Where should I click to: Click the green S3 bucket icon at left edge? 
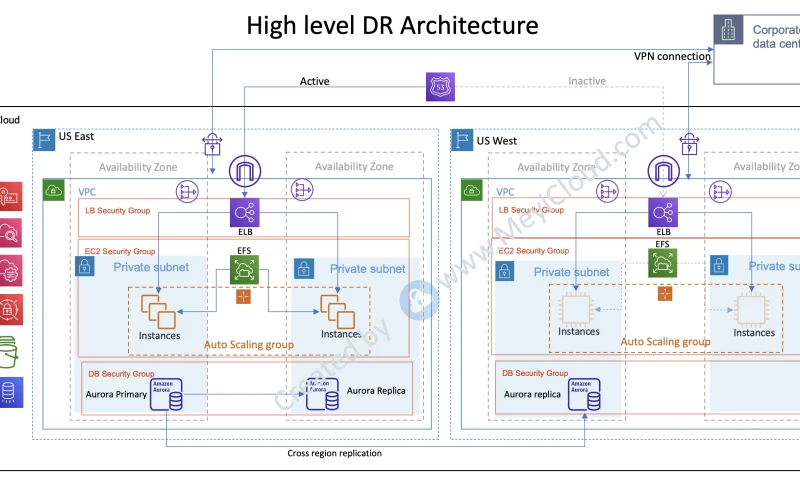pos(8,352)
